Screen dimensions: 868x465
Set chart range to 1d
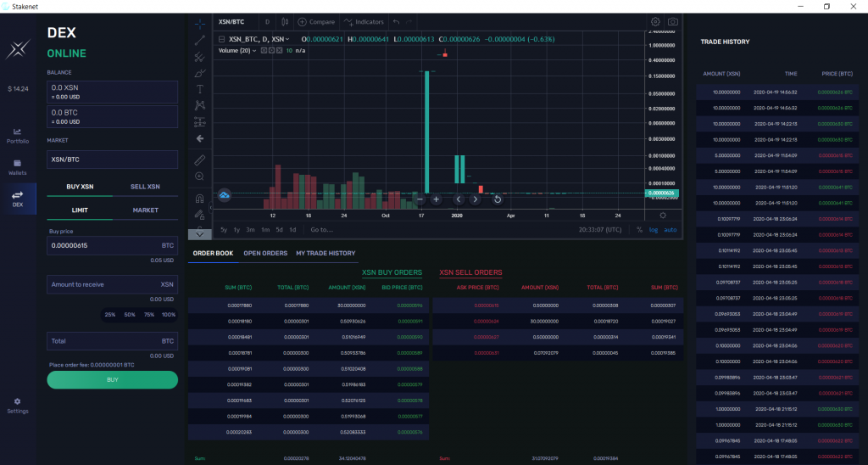[x=292, y=230]
